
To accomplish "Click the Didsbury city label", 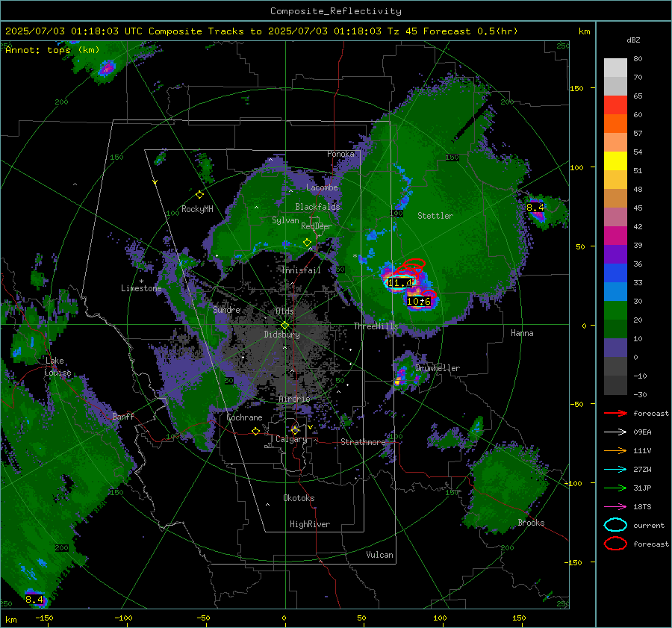I will (281, 335).
